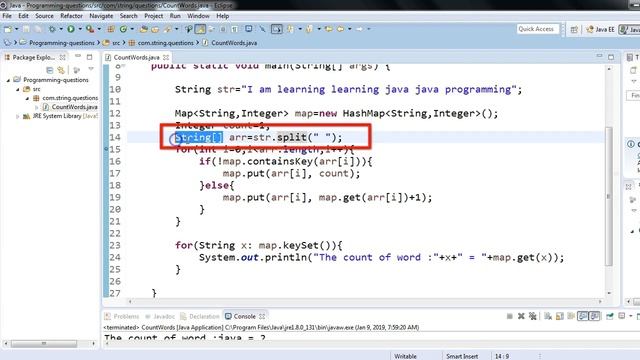Collapse the Programming-questions project node
The height and width of the screenshot is (360, 640).
[8, 80]
